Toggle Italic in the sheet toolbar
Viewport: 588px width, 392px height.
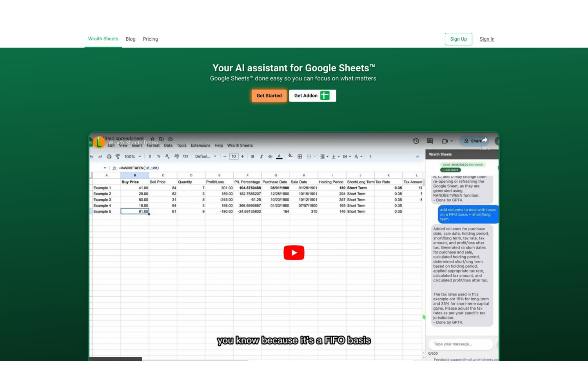261,157
